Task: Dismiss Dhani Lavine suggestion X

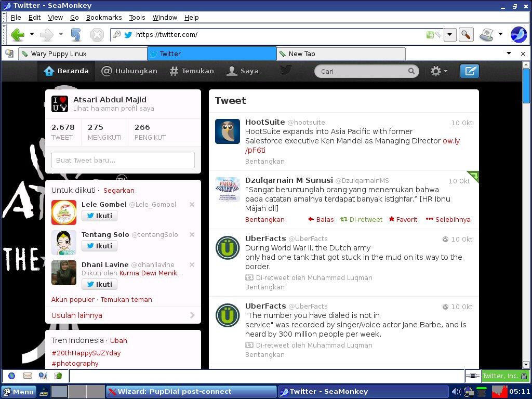Action: (x=192, y=264)
